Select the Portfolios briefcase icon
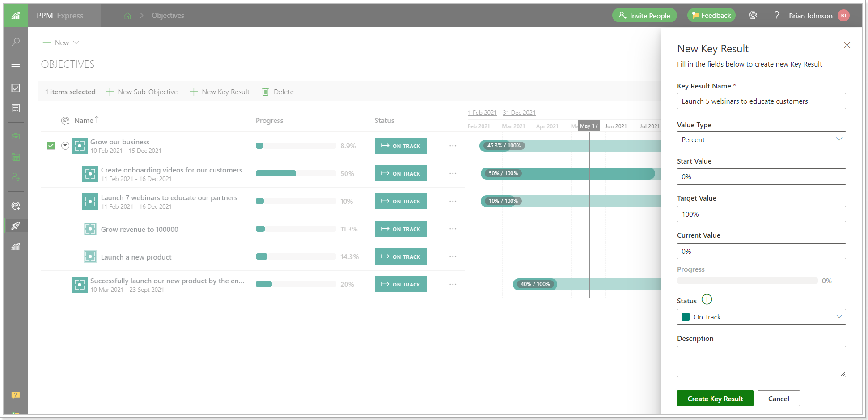This screenshot has width=868, height=420. (x=16, y=136)
